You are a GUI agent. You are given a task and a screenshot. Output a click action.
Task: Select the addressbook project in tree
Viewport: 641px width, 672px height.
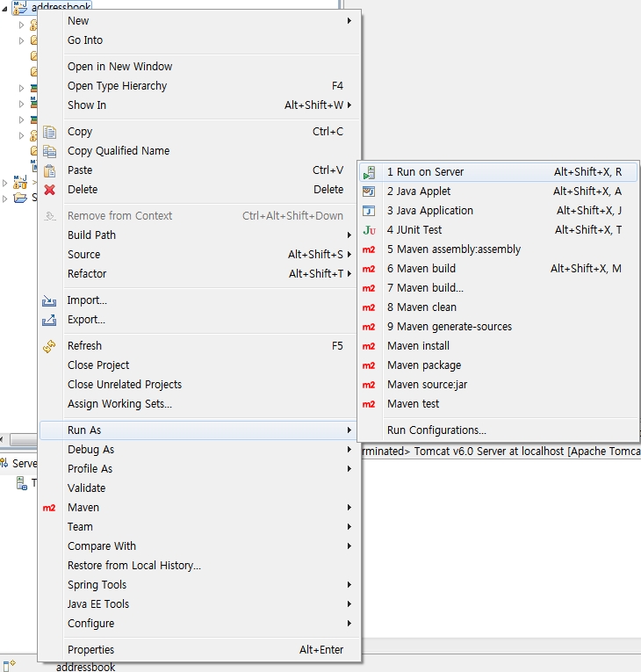[60, 7]
